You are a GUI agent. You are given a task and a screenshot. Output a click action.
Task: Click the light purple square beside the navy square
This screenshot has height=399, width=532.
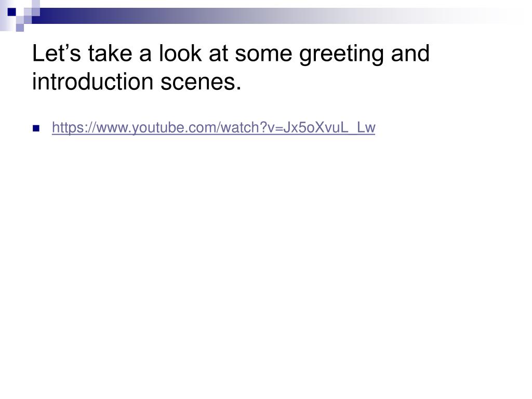pyautogui.click(x=28, y=12)
